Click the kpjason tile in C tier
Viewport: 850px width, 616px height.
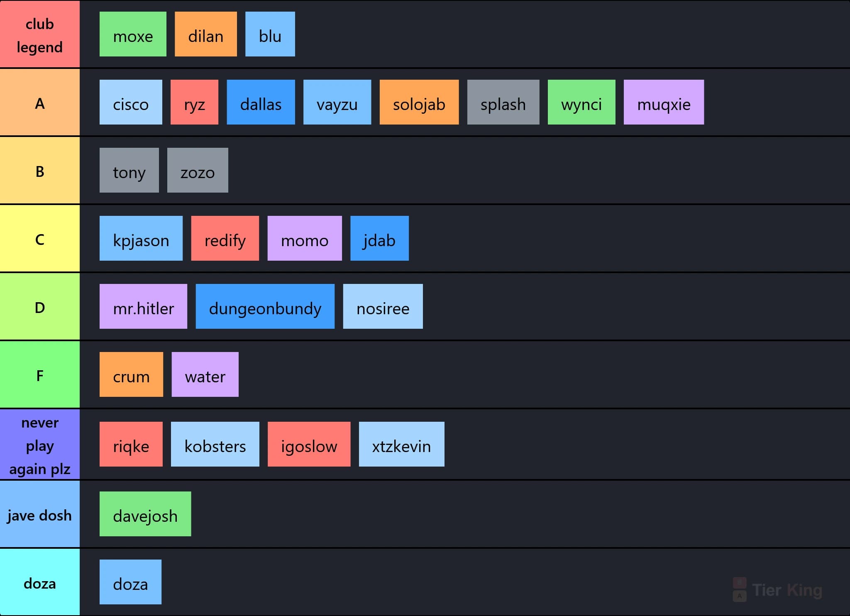point(141,238)
